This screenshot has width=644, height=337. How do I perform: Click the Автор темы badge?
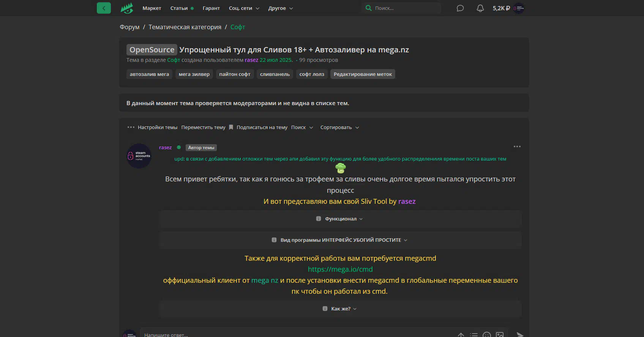coord(201,148)
